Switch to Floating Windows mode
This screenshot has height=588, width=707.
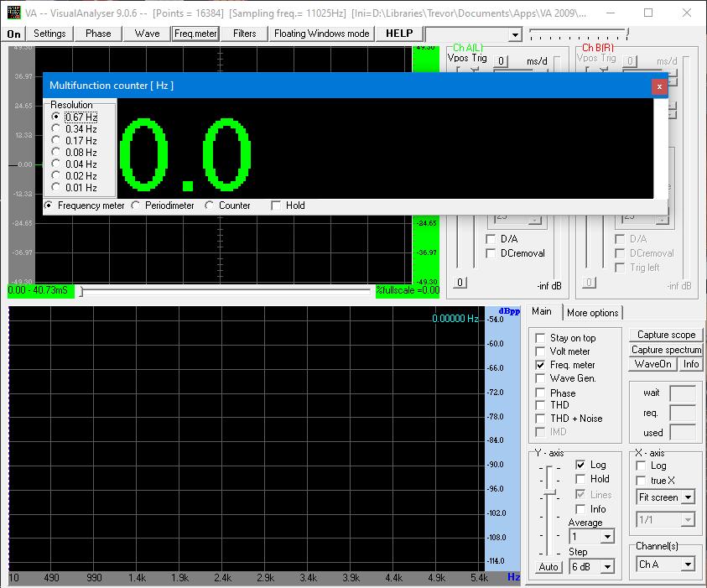pos(321,34)
